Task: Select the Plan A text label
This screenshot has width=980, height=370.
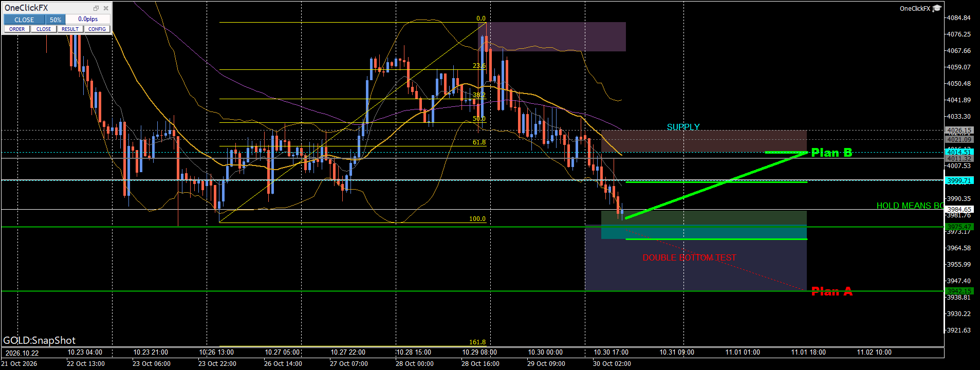Action: click(x=831, y=291)
